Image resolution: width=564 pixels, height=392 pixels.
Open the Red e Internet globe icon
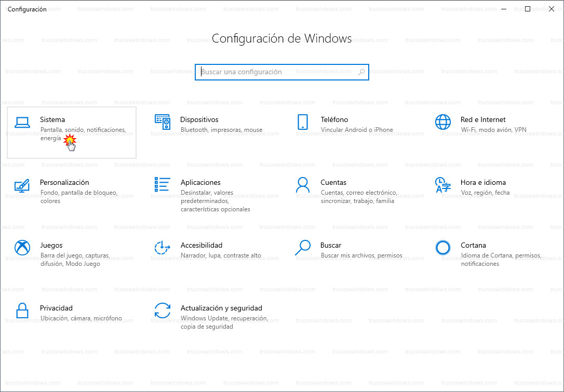click(x=443, y=123)
